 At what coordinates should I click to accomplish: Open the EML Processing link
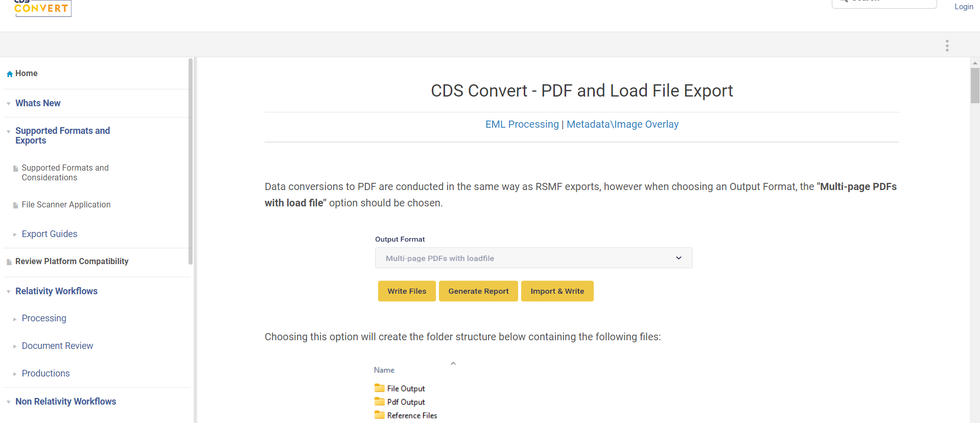522,124
